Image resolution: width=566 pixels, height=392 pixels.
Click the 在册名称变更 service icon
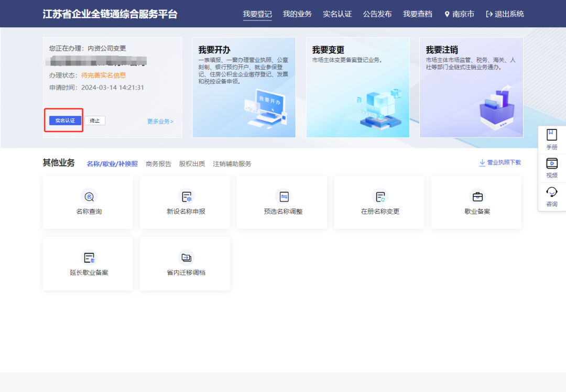[378, 202]
